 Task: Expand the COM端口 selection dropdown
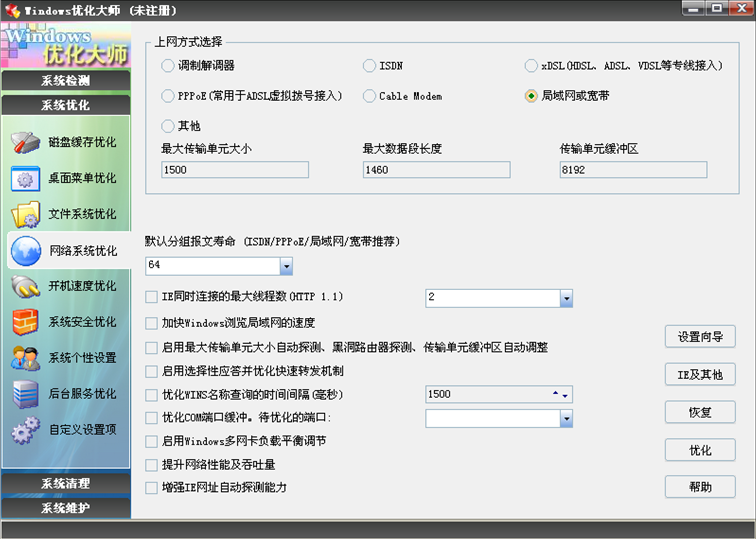coord(565,418)
